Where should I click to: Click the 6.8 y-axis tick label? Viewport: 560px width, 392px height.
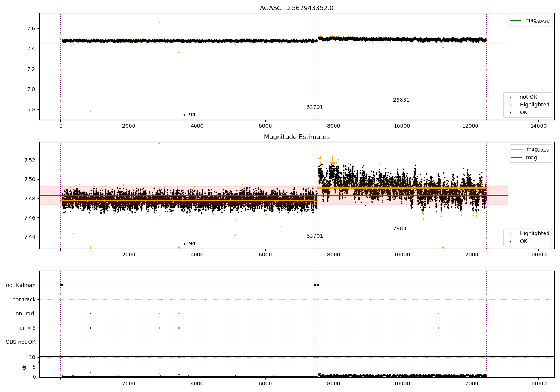[31, 110]
